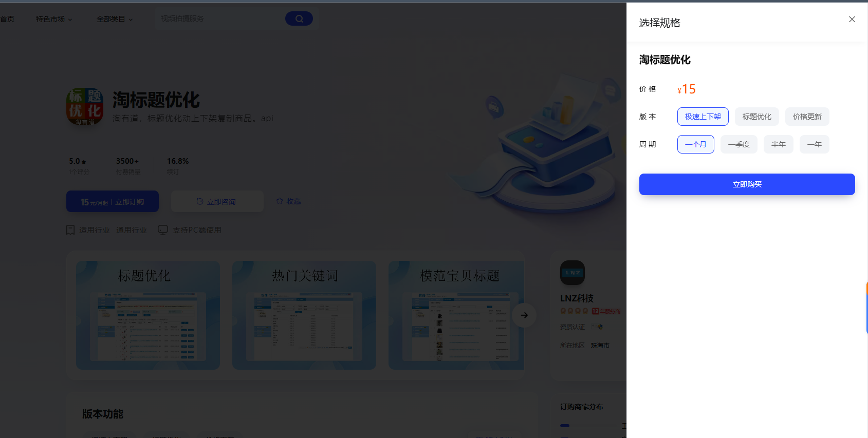The image size is (868, 438).
Task: Choose the 半年 period
Action: click(x=778, y=144)
